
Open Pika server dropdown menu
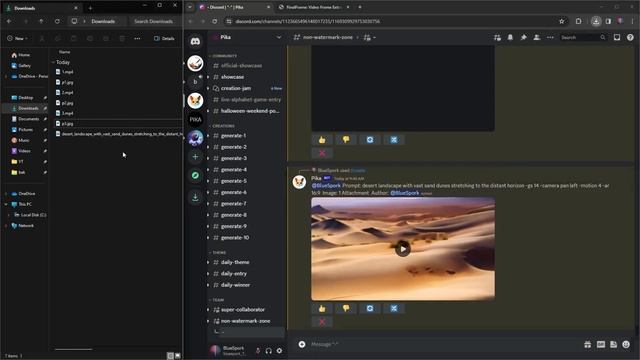[x=279, y=37]
